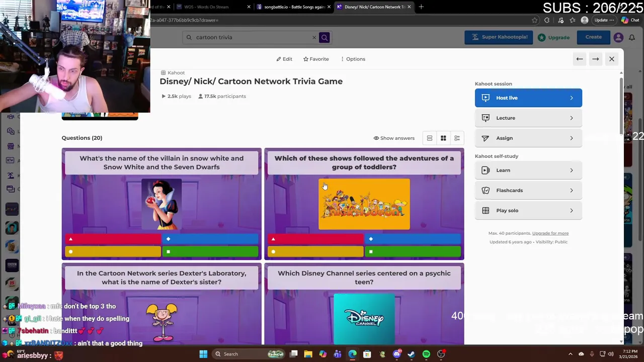
Task: Open Microsoft Store from taskbar
Action: pos(367,354)
